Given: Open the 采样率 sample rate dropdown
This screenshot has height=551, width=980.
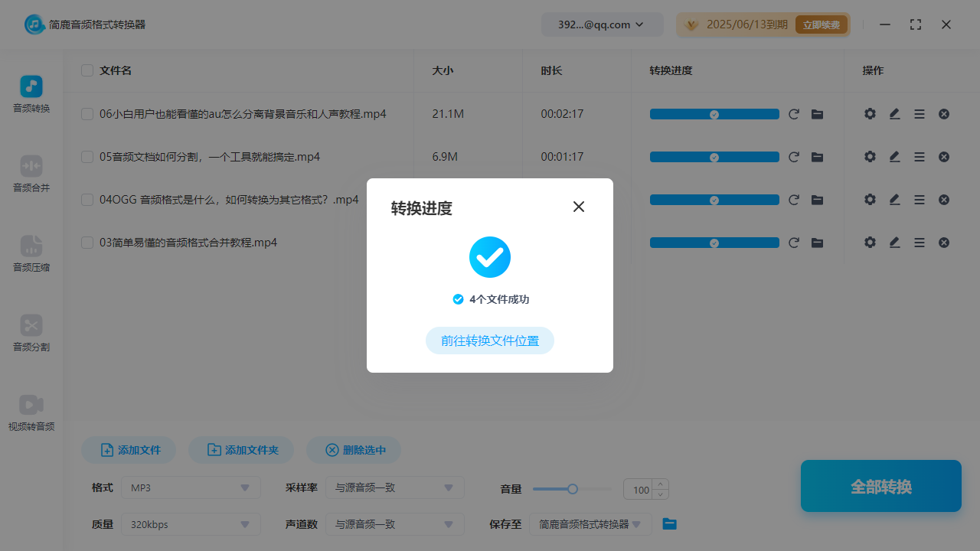Looking at the screenshot, I should (x=395, y=487).
